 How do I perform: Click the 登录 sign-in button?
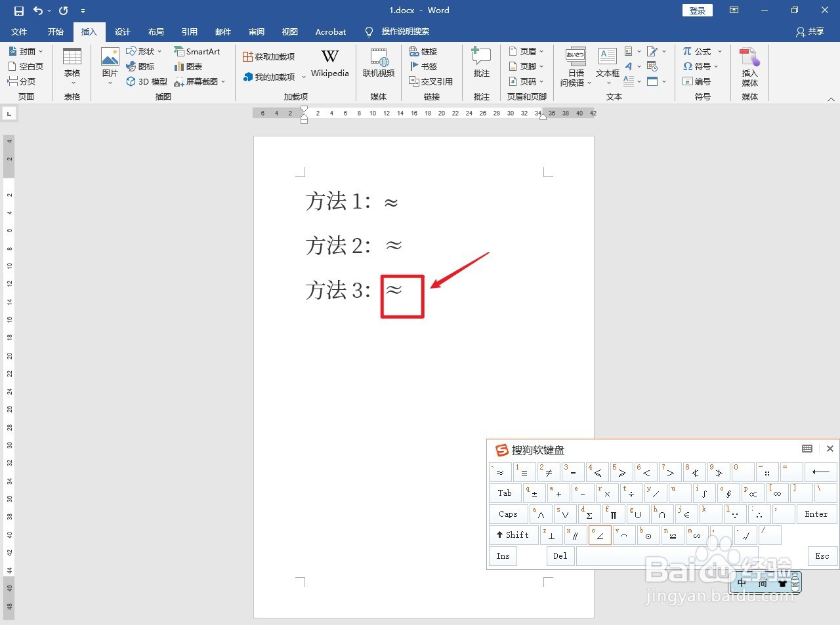click(x=698, y=10)
